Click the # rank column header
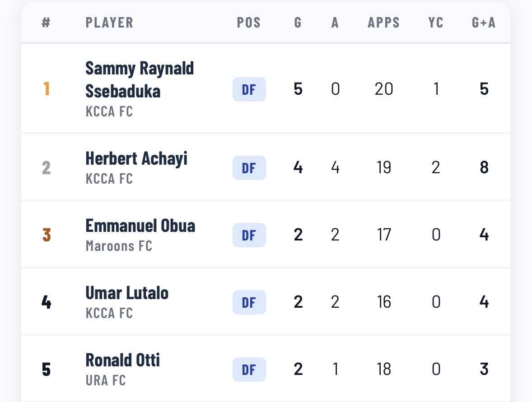The image size is (532, 402). [x=46, y=23]
